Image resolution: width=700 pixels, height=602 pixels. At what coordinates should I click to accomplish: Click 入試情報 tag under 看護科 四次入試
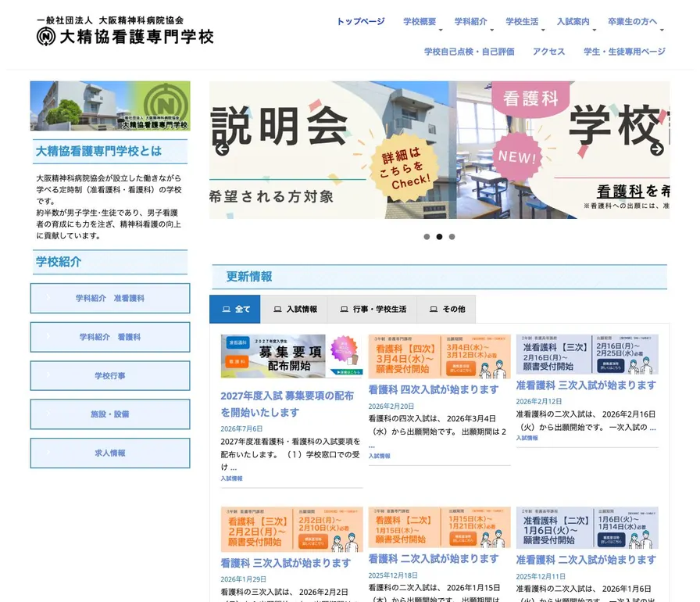[x=380, y=456]
